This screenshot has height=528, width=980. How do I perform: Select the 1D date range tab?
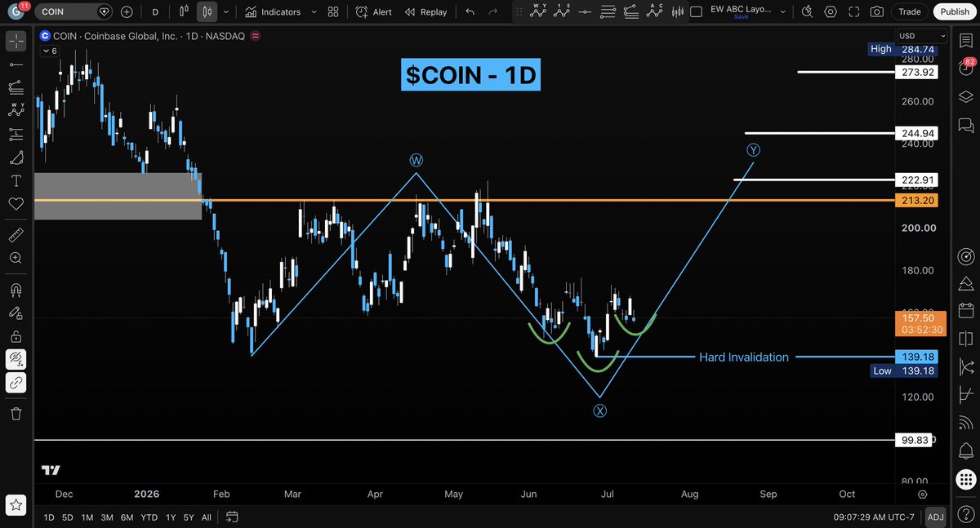point(49,517)
